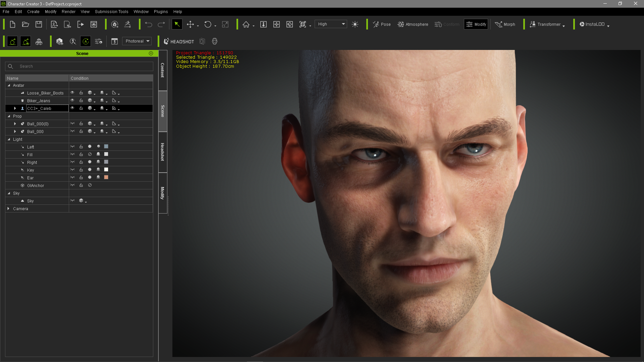Open a project using the folder icon
The height and width of the screenshot is (362, 644).
25,24
